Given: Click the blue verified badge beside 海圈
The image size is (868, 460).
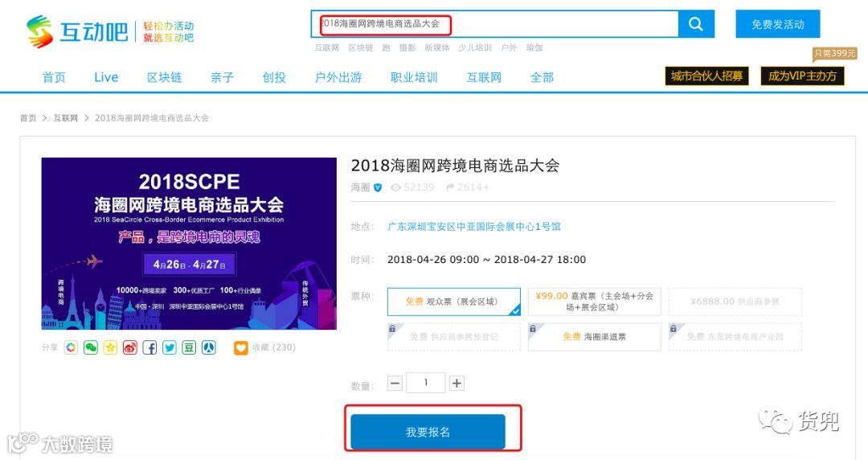Looking at the screenshot, I should pyautogui.click(x=378, y=187).
